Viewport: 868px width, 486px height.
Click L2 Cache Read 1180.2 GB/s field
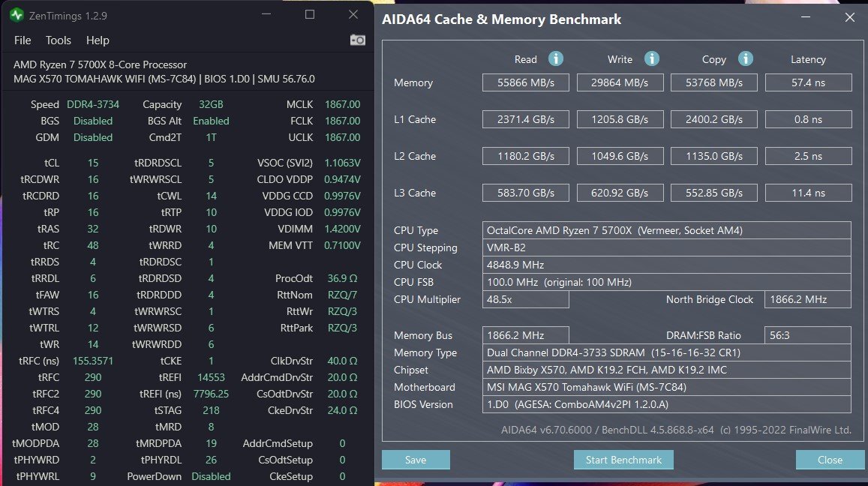point(525,156)
